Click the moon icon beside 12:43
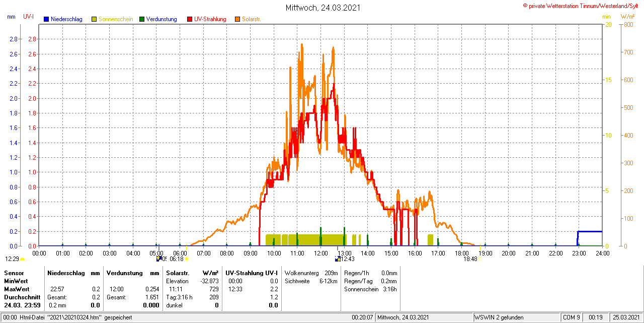Screen dimensions: 644x323 tap(338, 259)
